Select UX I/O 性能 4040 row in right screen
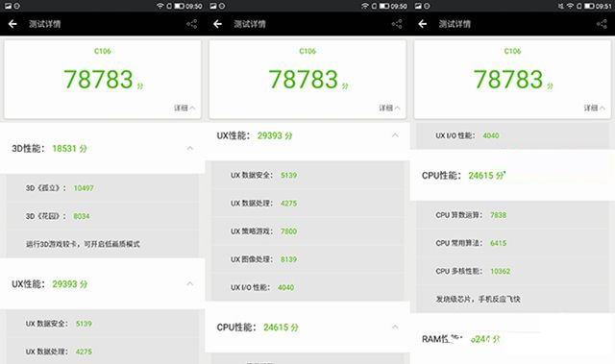 pyautogui.click(x=512, y=135)
